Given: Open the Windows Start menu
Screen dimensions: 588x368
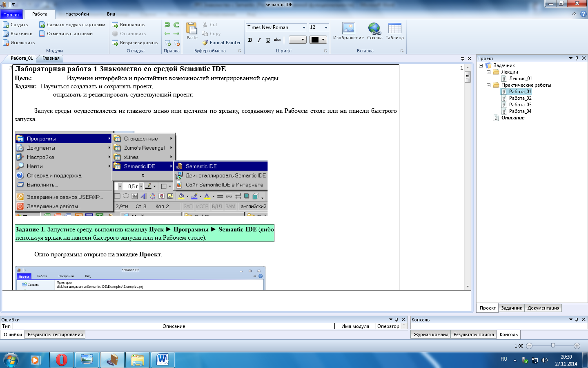Looking at the screenshot, I should coord(11,360).
